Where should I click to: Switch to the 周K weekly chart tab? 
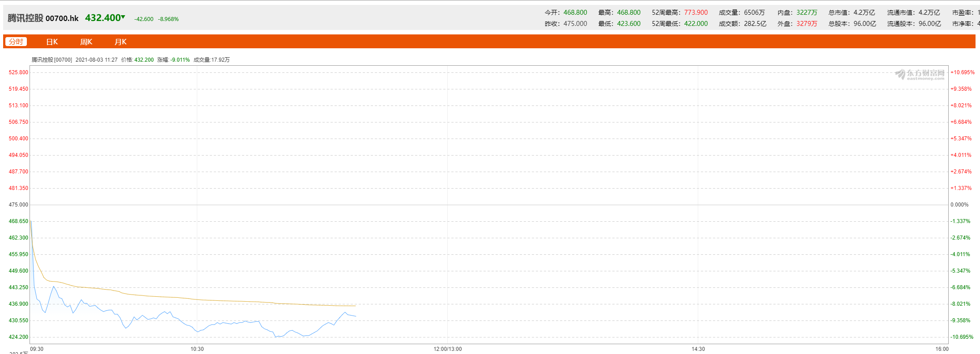click(x=86, y=42)
